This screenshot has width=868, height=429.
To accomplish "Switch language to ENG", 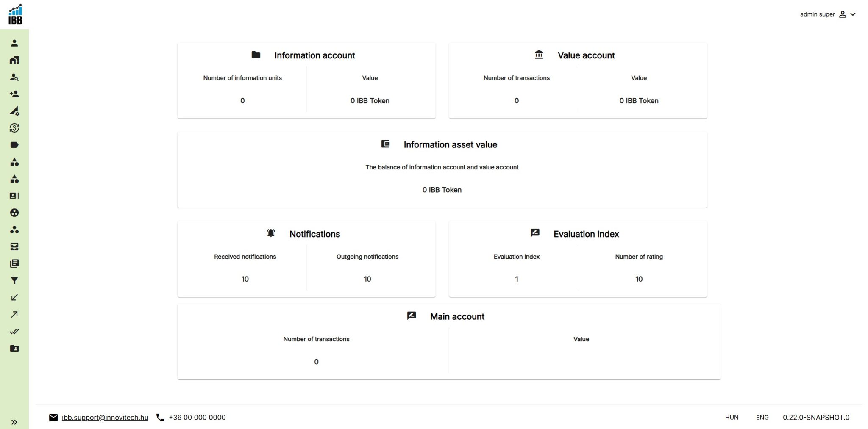I will pos(762,418).
